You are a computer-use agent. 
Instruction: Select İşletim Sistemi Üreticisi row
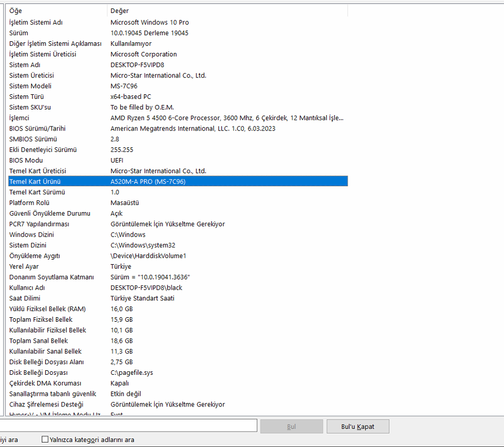tap(178, 54)
